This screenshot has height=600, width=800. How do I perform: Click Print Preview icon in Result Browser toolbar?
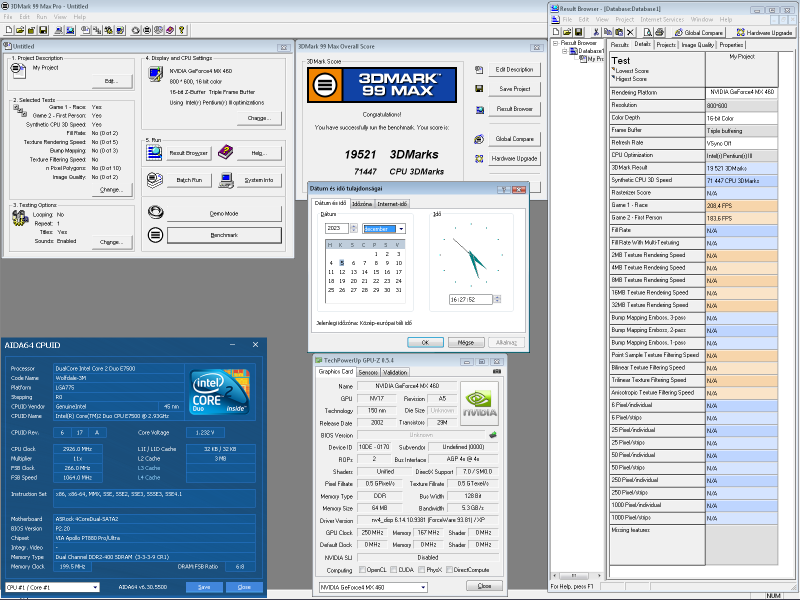coord(647,32)
